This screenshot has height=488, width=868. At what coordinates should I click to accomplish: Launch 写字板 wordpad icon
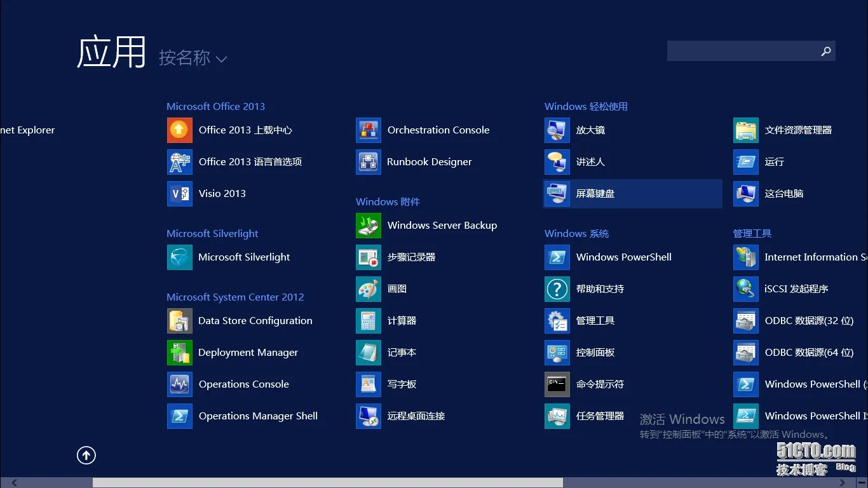369,384
